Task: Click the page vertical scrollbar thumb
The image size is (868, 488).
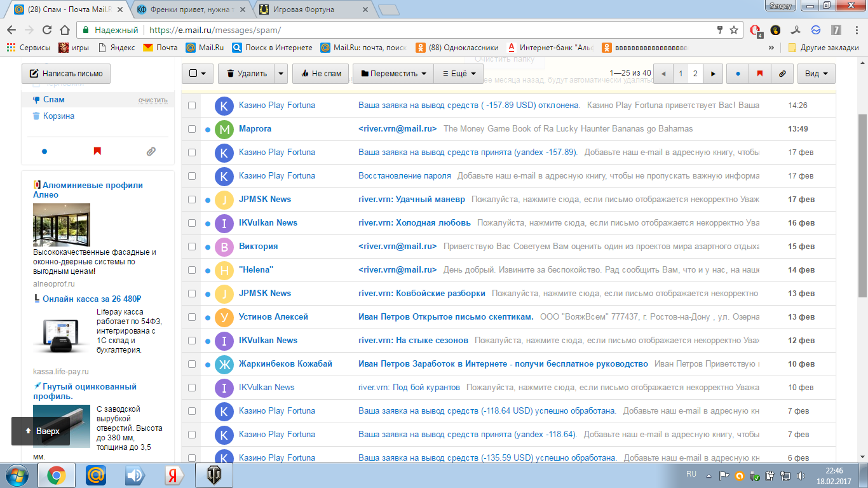Action: (862, 207)
